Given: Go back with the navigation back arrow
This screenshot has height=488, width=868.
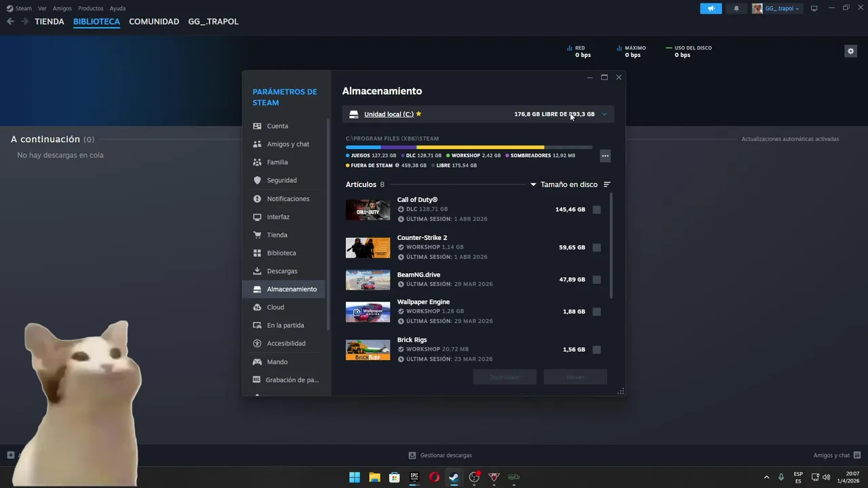Looking at the screenshot, I should tap(10, 22).
